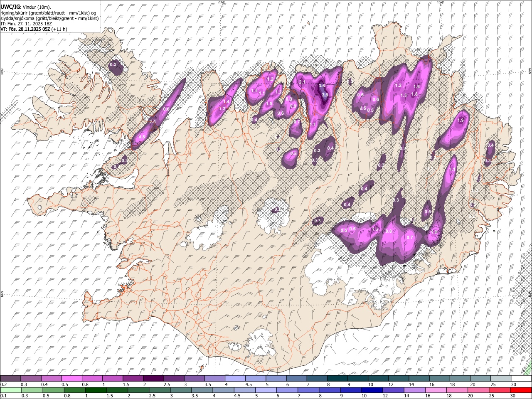Click the '15W' longitude label
This screenshot has width=532, height=399.
click(440, 2)
